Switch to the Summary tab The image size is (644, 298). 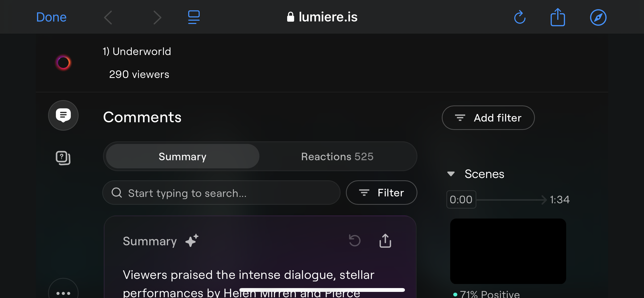pyautogui.click(x=182, y=156)
